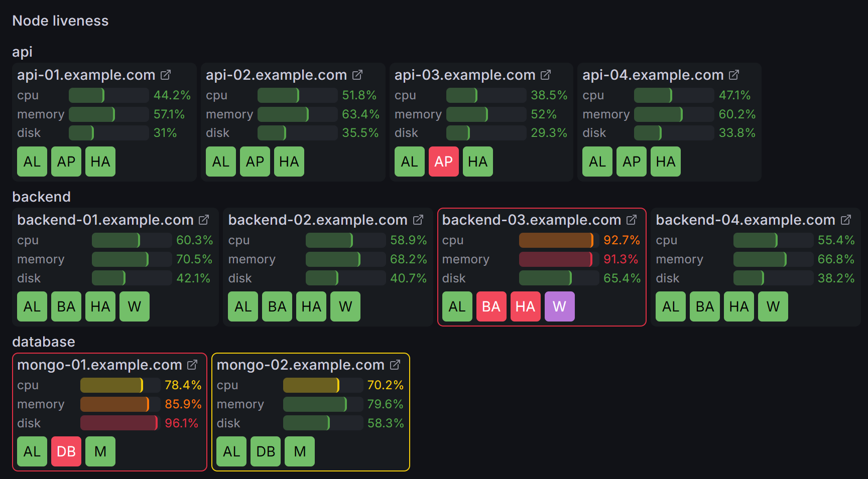The height and width of the screenshot is (479, 868).
Task: Click the HA badge on backend-04
Action: [x=739, y=306]
